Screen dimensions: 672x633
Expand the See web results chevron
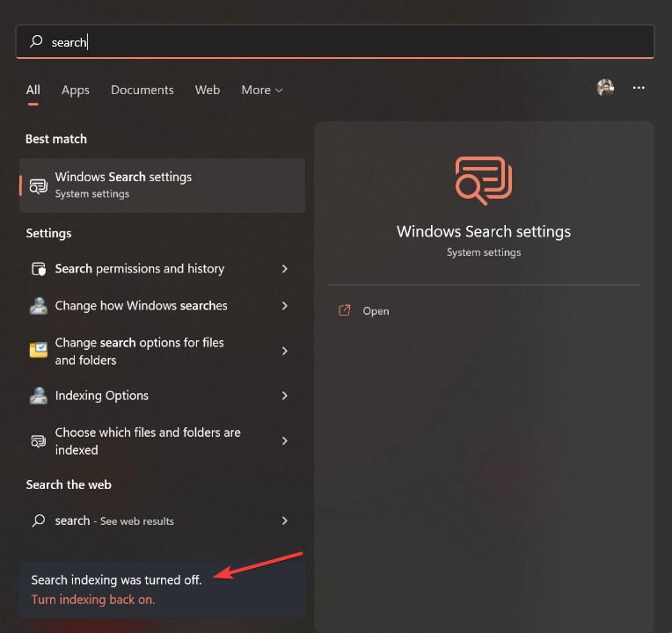(285, 520)
